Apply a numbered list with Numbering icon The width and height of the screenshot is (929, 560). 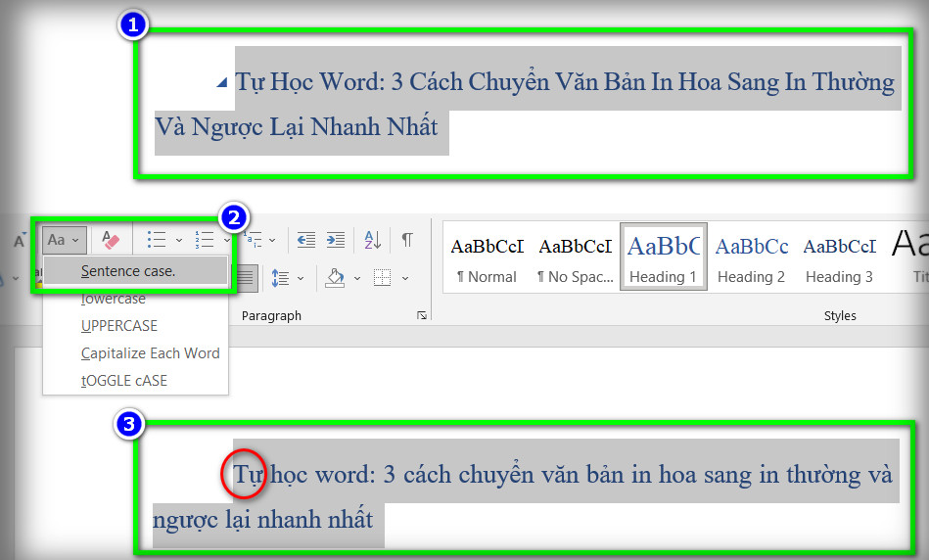pos(205,240)
